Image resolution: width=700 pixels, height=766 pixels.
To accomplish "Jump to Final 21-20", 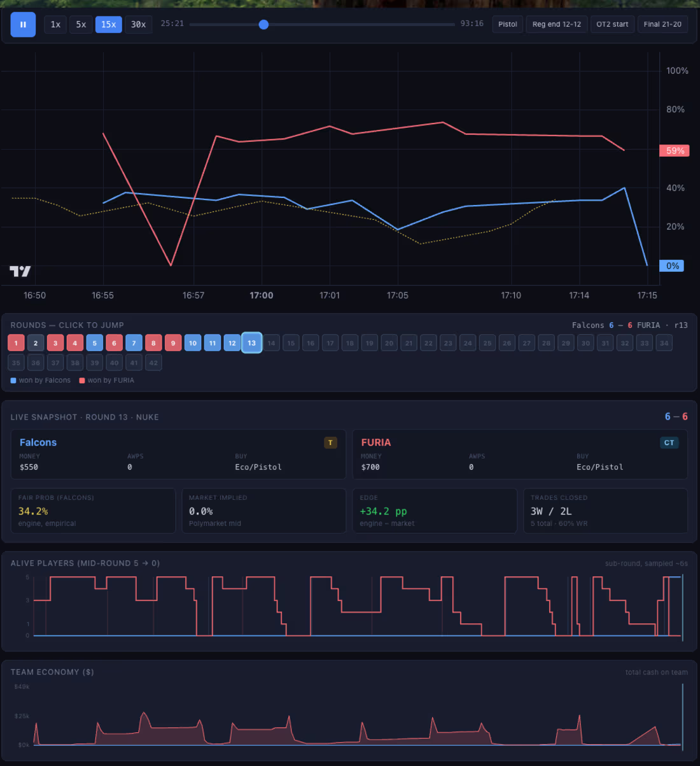I will [x=662, y=24].
